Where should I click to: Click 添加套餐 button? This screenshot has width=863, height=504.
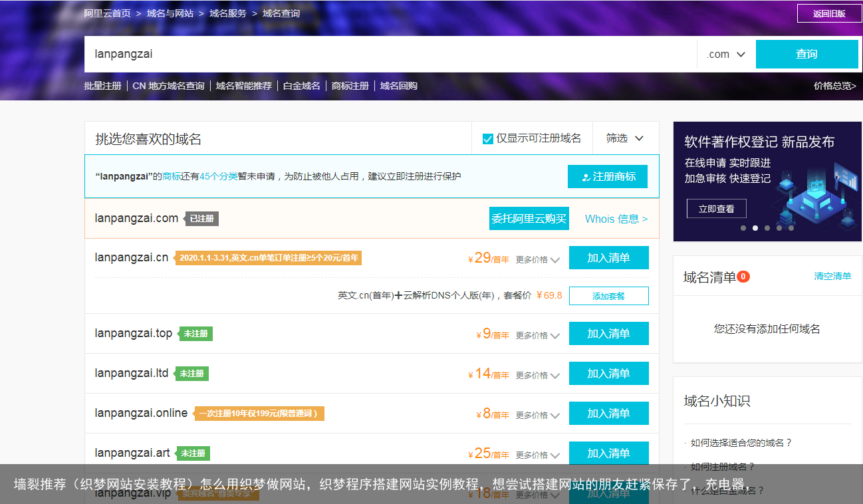pos(609,296)
